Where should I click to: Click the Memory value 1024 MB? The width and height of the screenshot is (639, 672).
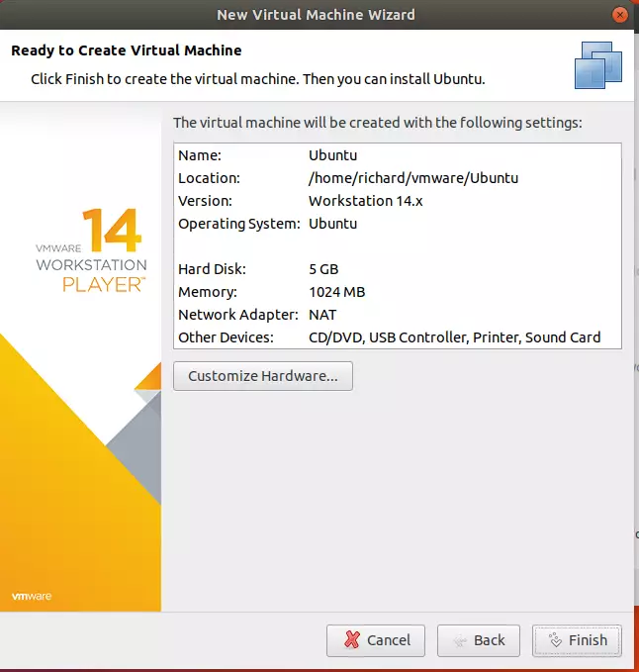coord(336,292)
